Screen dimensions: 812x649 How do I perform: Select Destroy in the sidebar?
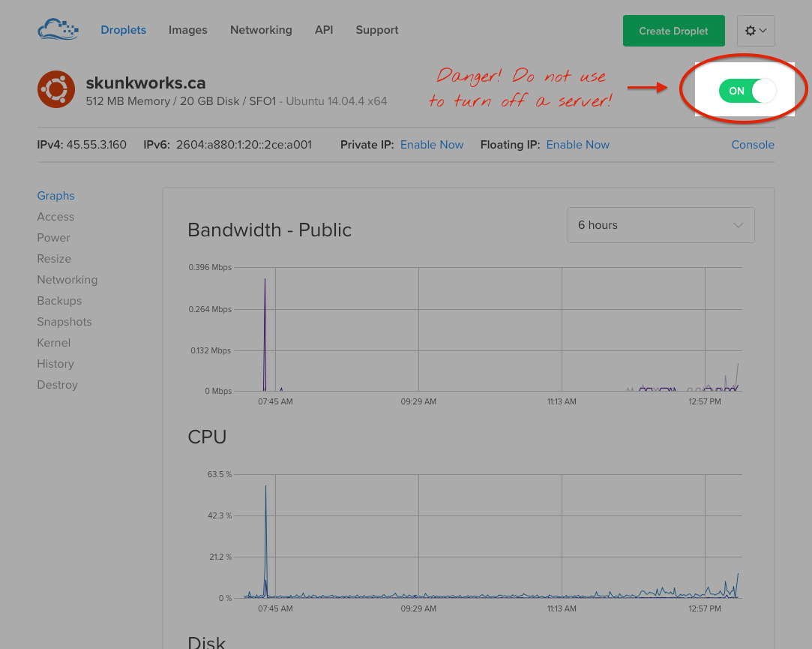[58, 385]
